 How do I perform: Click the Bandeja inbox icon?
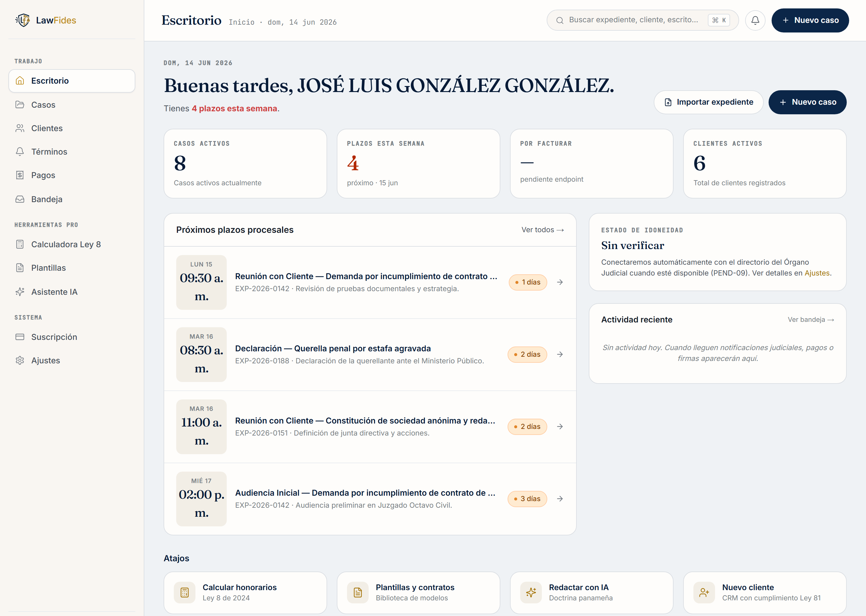pyautogui.click(x=20, y=199)
